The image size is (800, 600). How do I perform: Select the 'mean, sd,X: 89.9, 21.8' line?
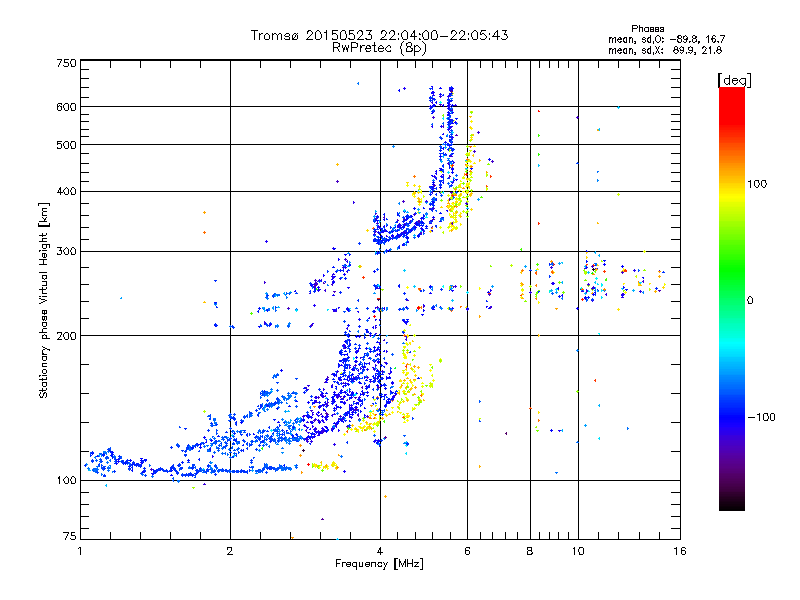click(x=665, y=50)
